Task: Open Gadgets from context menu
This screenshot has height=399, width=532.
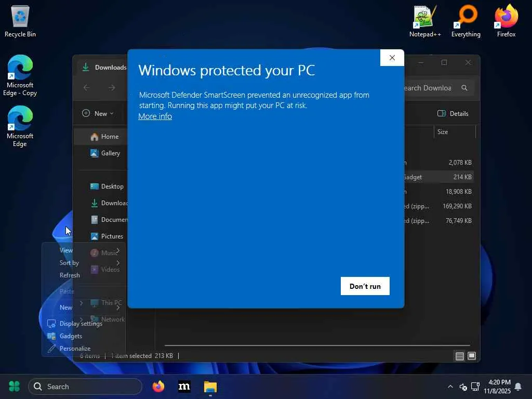Action: pos(84,336)
